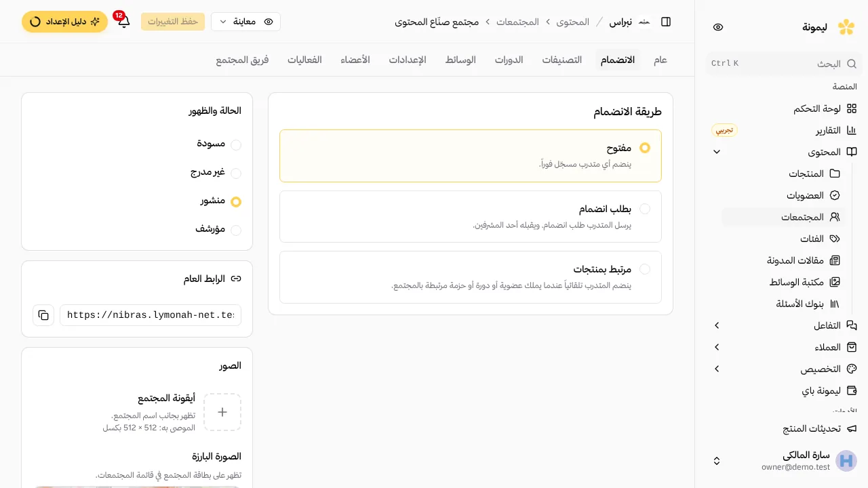Image resolution: width=868 pixels, height=488 pixels.
Task: Collapse the المحتوى sidebar section
Action: 717,152
